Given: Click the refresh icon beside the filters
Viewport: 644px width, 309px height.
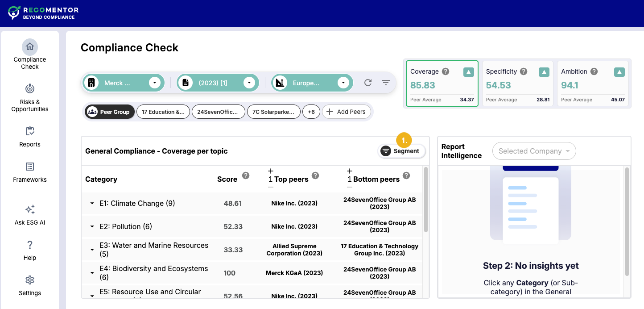Looking at the screenshot, I should 368,83.
